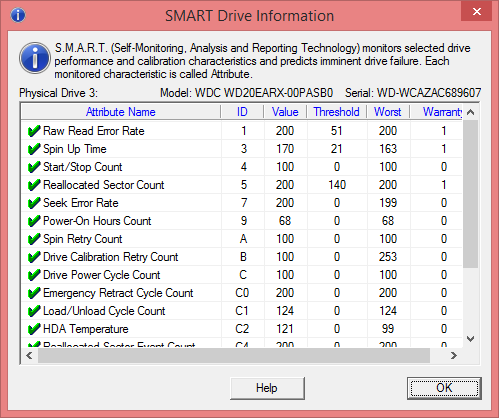Sort by Worst column header
Viewport: 499px width, 418px height.
388,112
